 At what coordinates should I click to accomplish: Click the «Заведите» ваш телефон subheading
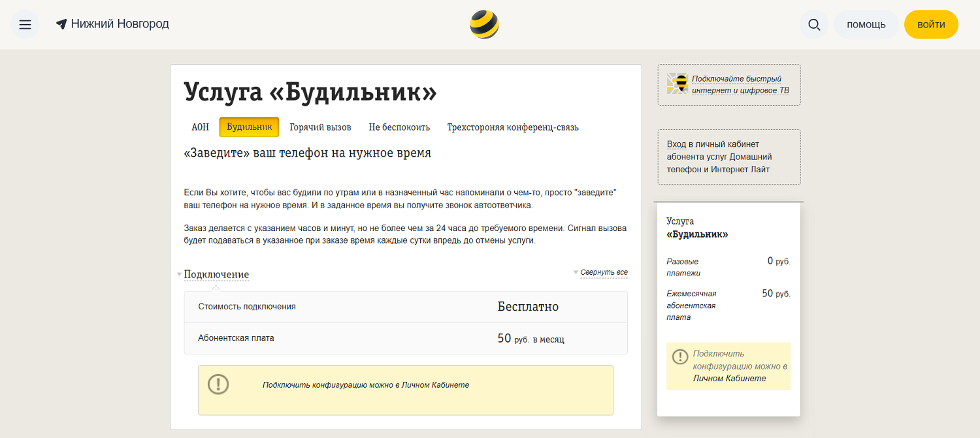click(308, 153)
